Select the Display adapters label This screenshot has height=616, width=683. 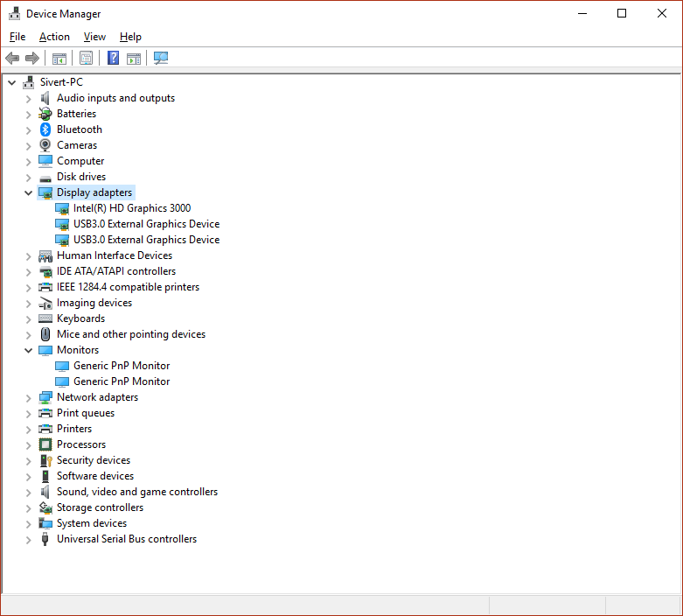pyautogui.click(x=94, y=192)
